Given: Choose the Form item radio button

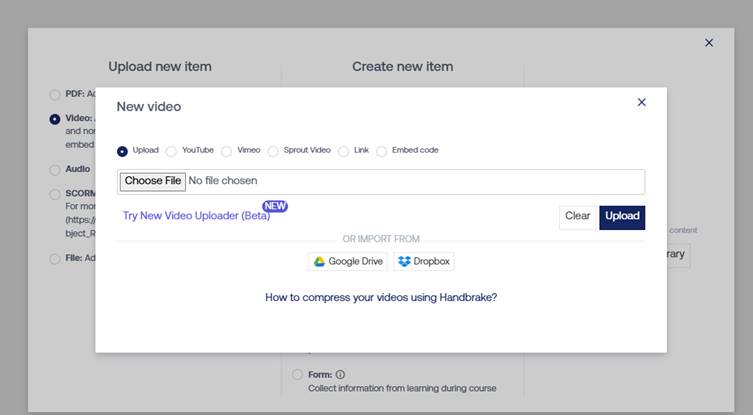Looking at the screenshot, I should [x=297, y=375].
